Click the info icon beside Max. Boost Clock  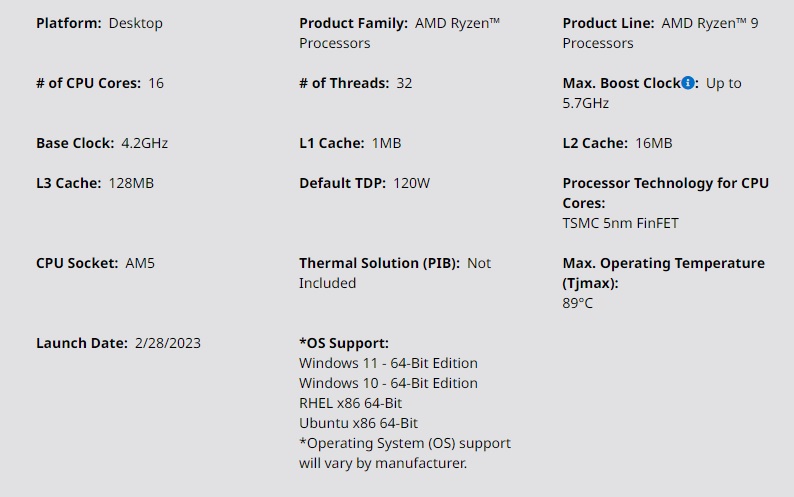click(688, 83)
